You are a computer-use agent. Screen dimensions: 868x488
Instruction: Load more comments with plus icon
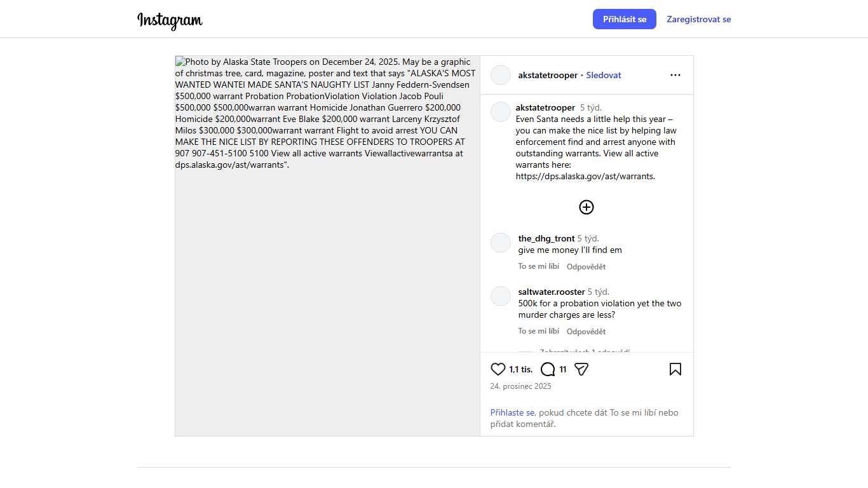[x=587, y=207]
